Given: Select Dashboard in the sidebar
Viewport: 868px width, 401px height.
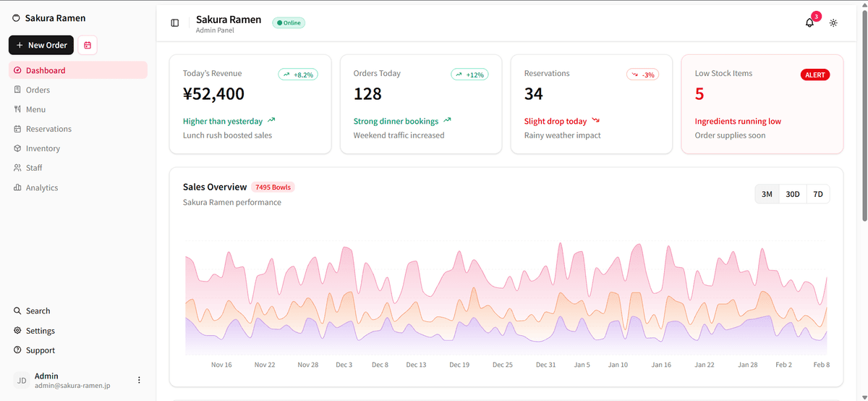Looking at the screenshot, I should (46, 70).
